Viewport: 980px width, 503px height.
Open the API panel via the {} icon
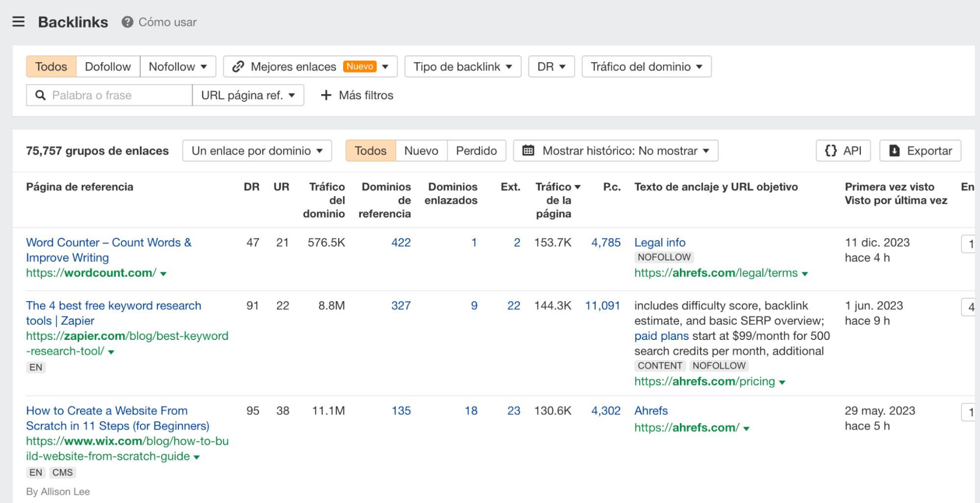[830, 150]
